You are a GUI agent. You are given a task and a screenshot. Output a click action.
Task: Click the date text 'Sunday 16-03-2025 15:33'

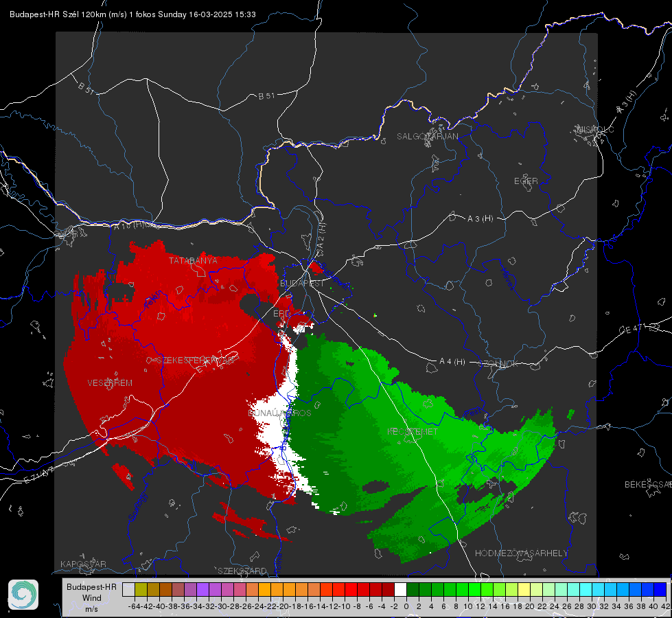207,14
